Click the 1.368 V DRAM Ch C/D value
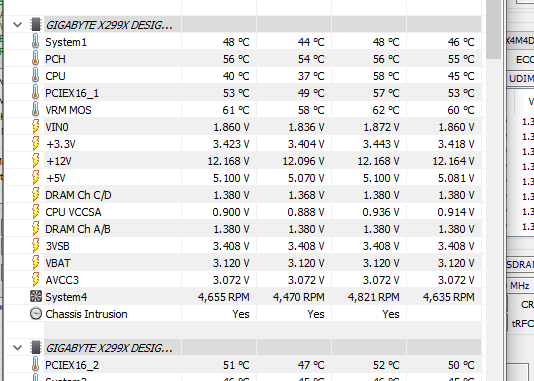This screenshot has width=534, height=381. coord(306,195)
